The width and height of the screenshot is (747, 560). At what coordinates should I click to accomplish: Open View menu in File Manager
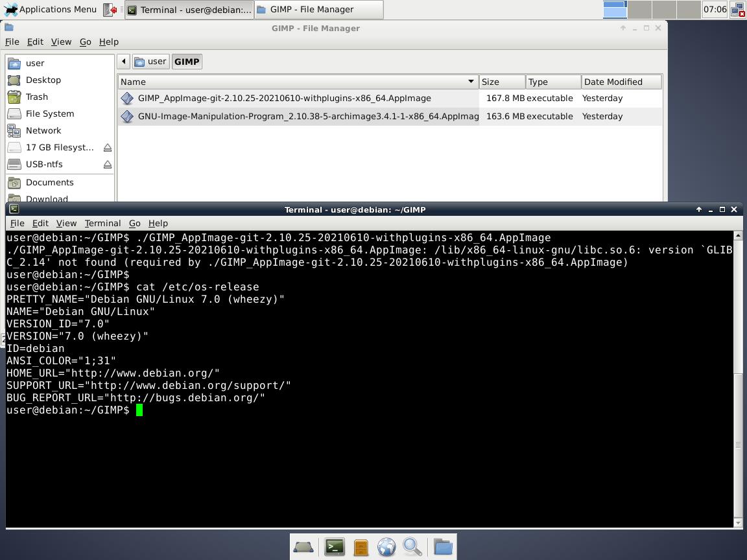61,42
